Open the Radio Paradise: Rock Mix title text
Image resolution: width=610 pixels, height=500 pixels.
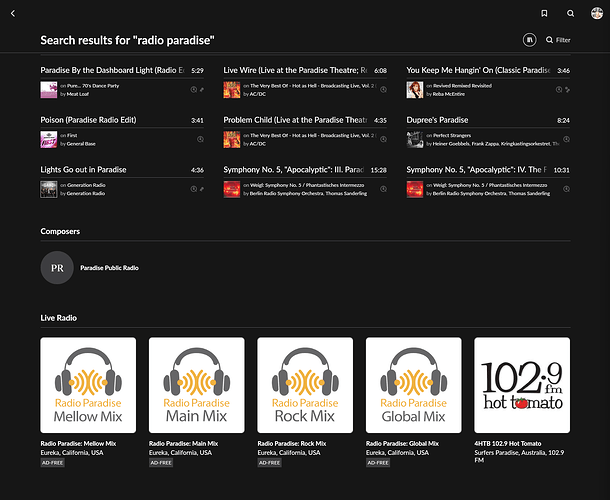(x=292, y=444)
